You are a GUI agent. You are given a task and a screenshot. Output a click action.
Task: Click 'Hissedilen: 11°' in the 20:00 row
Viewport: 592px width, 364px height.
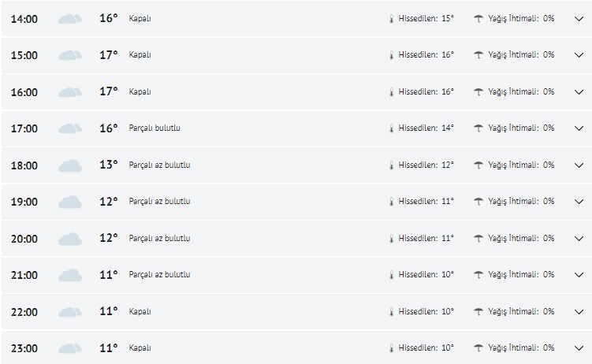point(426,238)
